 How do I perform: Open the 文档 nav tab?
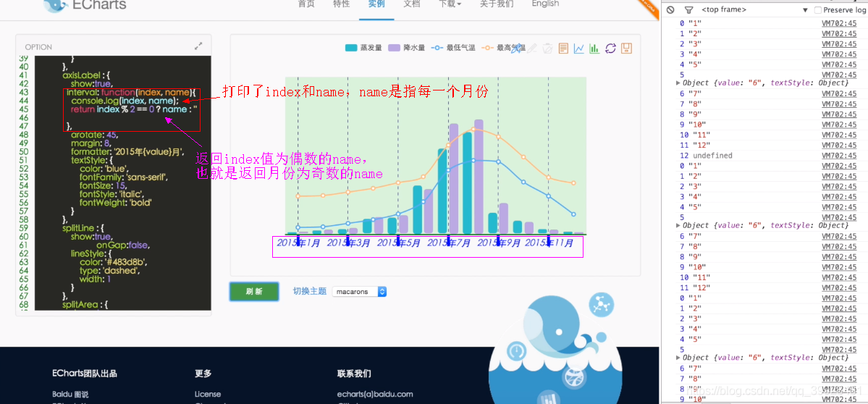pyautogui.click(x=412, y=4)
